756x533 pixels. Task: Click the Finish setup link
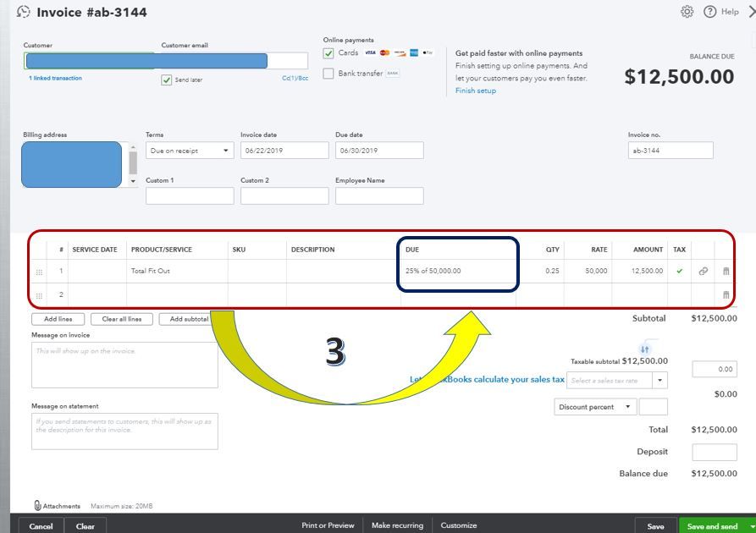[476, 91]
